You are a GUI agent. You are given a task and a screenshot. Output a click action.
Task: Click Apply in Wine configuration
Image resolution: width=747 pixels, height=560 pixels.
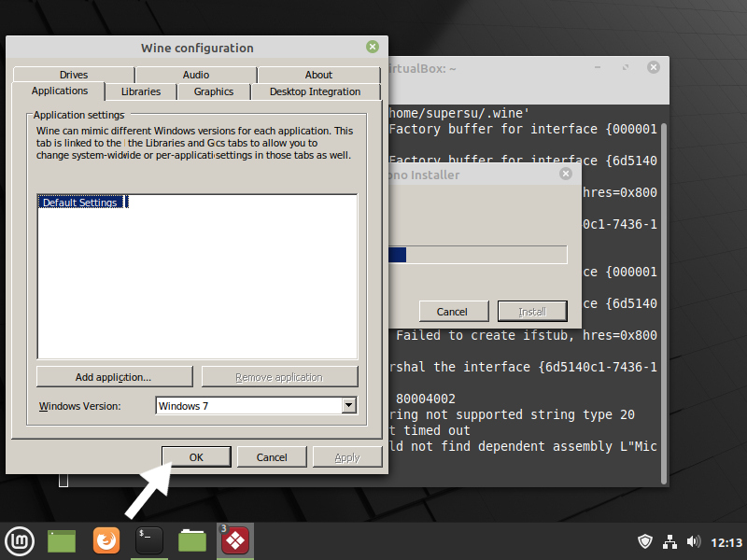[347, 457]
